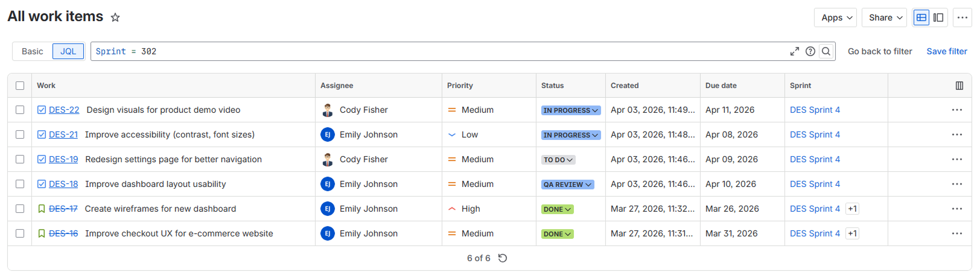This screenshot has height=278, width=980.
Task: Click summary Improve dashboard layout usability
Action: point(156,184)
